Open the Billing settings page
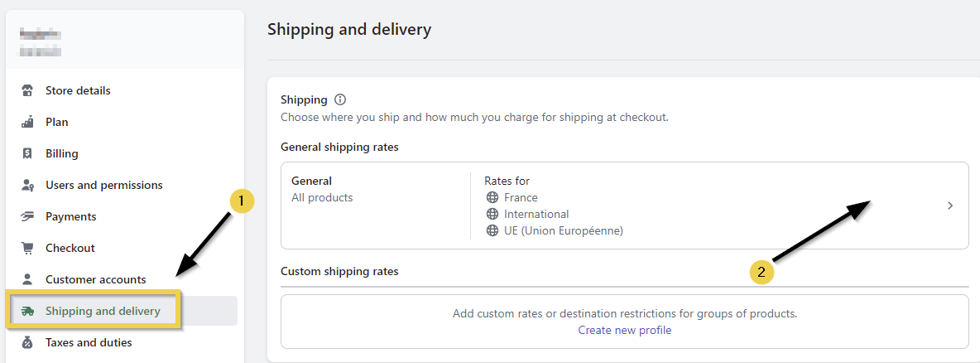Image resolution: width=980 pixels, height=363 pixels. coord(62,153)
